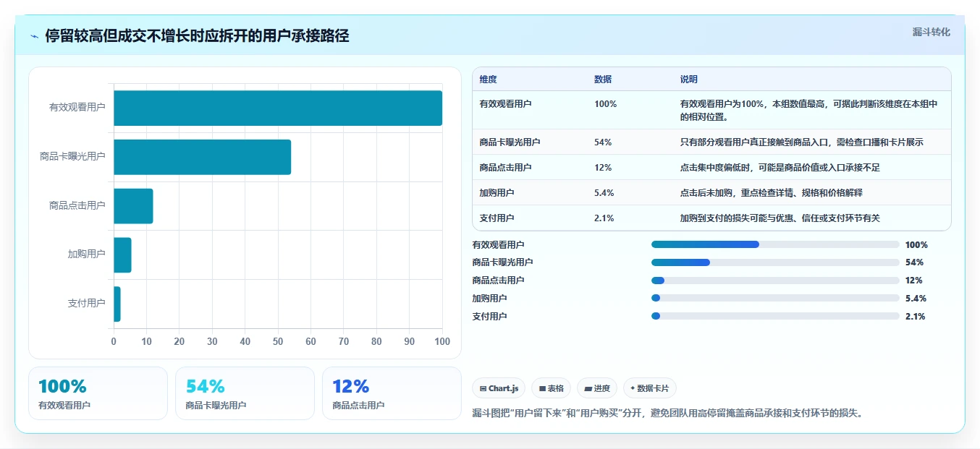Click the 5.4% value in the table

coord(604,193)
